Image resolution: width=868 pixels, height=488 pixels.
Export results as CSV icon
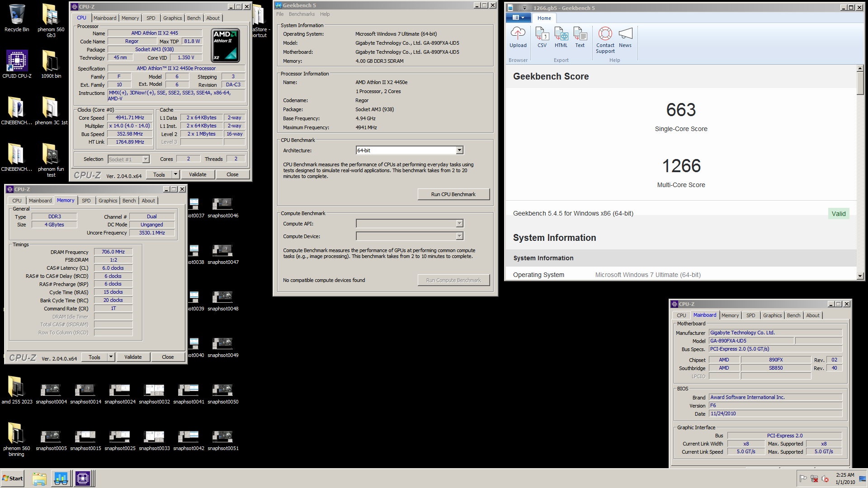542,37
